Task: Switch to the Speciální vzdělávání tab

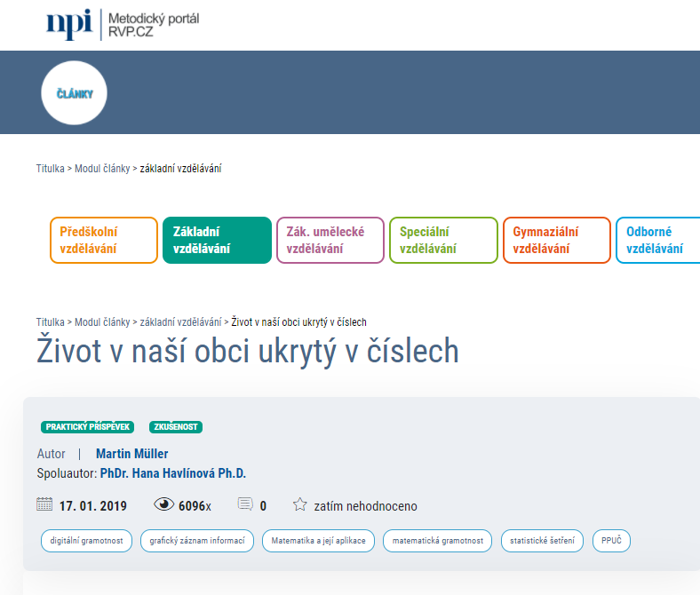Action: [x=443, y=241]
